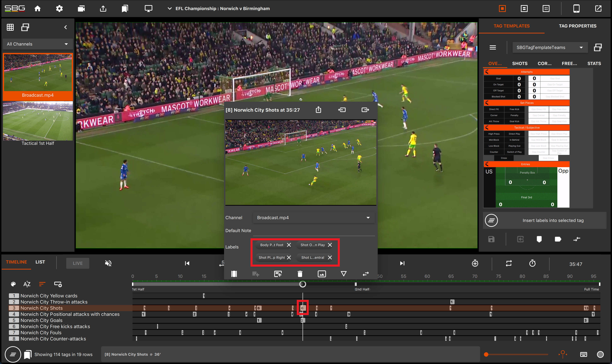The height and width of the screenshot is (364, 612).
Task: Switch to the TAG TEMPLATES tab
Action: (x=512, y=26)
